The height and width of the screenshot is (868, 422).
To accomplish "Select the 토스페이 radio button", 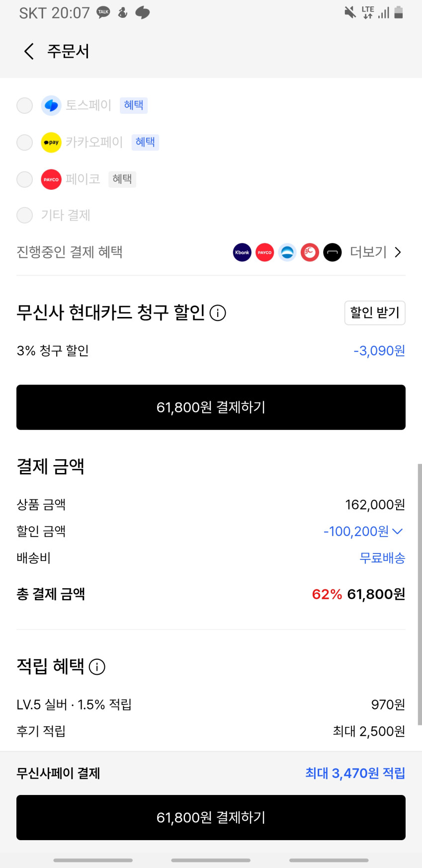I will [25, 105].
